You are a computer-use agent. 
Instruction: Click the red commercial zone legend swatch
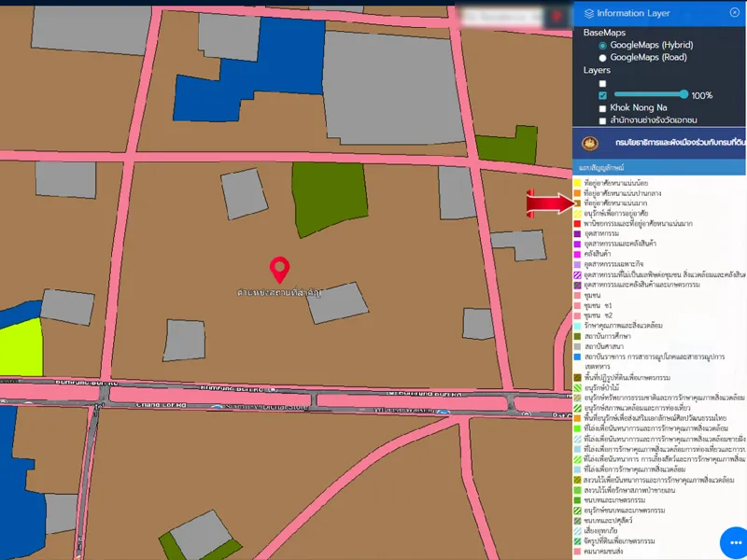pos(578,224)
